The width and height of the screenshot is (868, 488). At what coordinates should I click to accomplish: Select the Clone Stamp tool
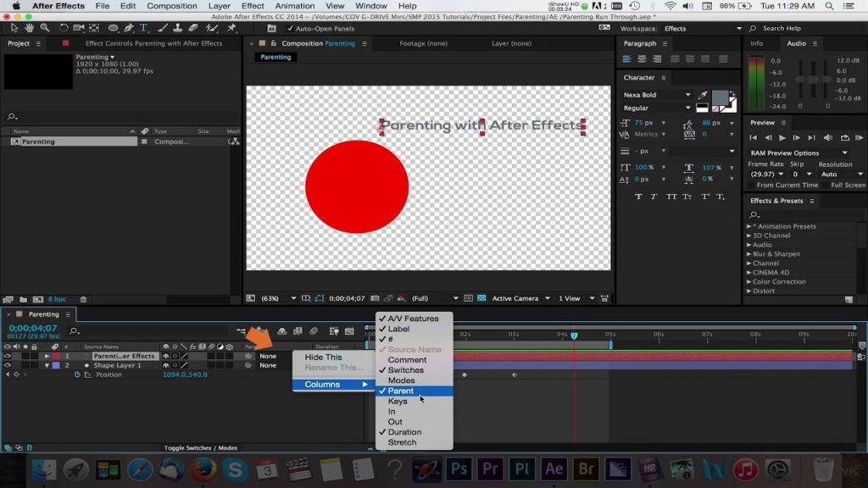178,28
